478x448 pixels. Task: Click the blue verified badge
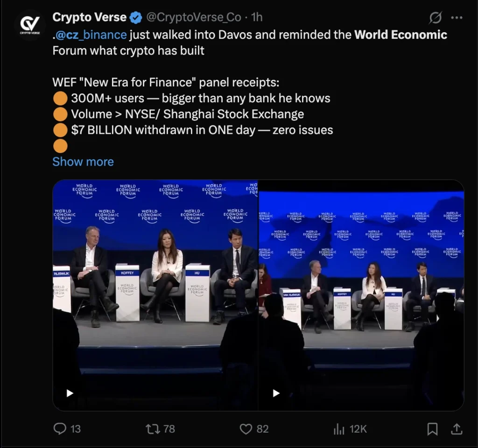point(136,18)
